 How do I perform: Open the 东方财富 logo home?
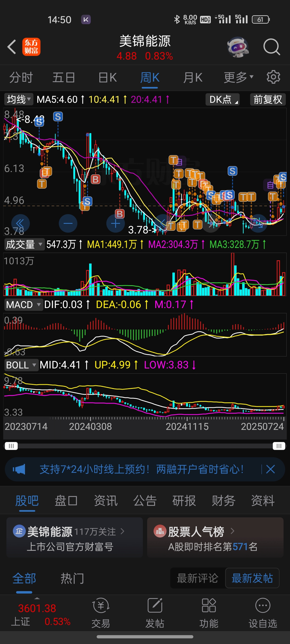pos(31,47)
